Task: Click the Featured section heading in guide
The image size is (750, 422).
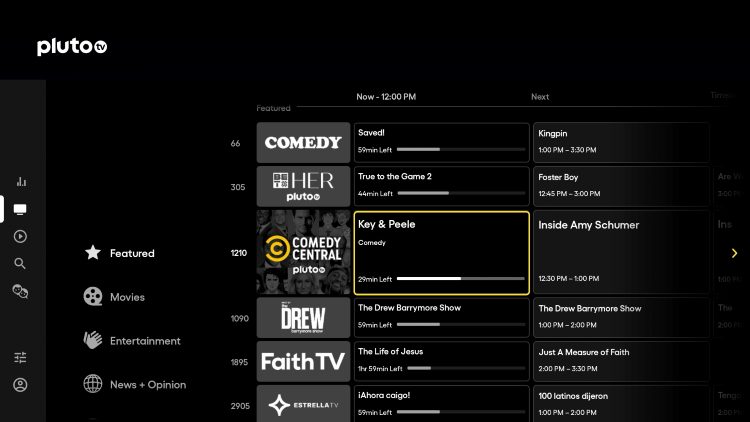Action: click(274, 108)
